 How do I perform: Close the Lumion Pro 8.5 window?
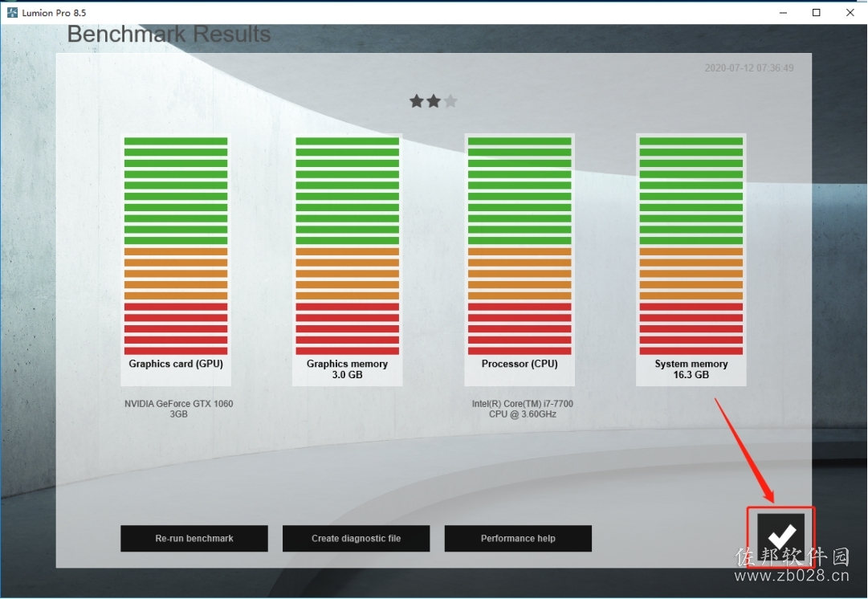(850, 12)
